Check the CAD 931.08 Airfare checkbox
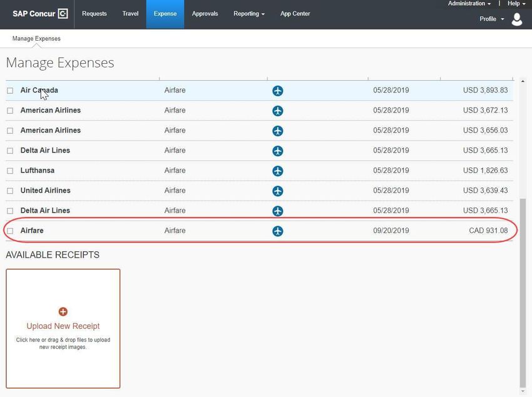 coord(10,231)
